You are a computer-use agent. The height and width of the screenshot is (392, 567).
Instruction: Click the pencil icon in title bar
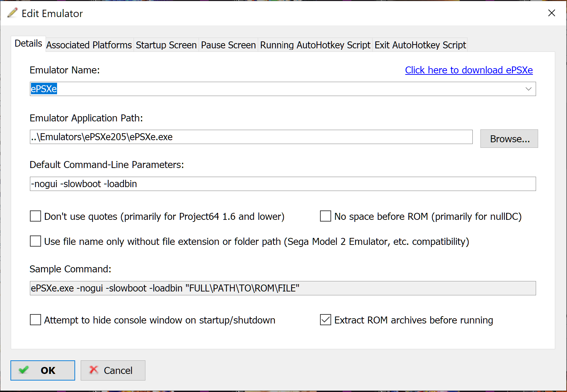(x=13, y=13)
